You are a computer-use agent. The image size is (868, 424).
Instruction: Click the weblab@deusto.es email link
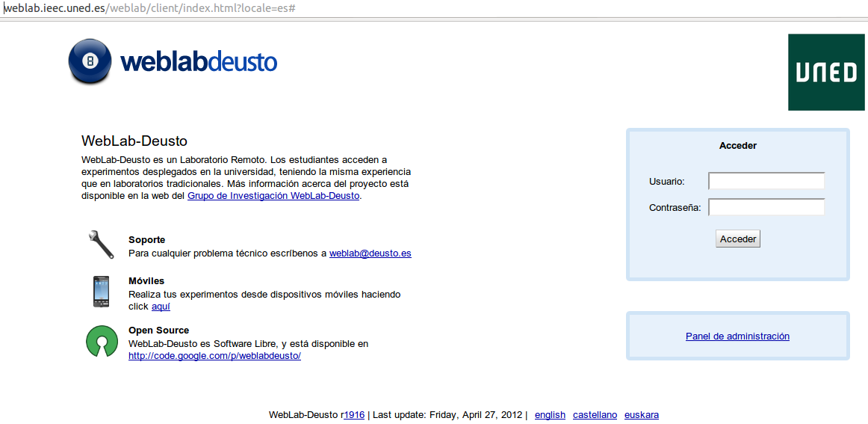click(x=371, y=254)
